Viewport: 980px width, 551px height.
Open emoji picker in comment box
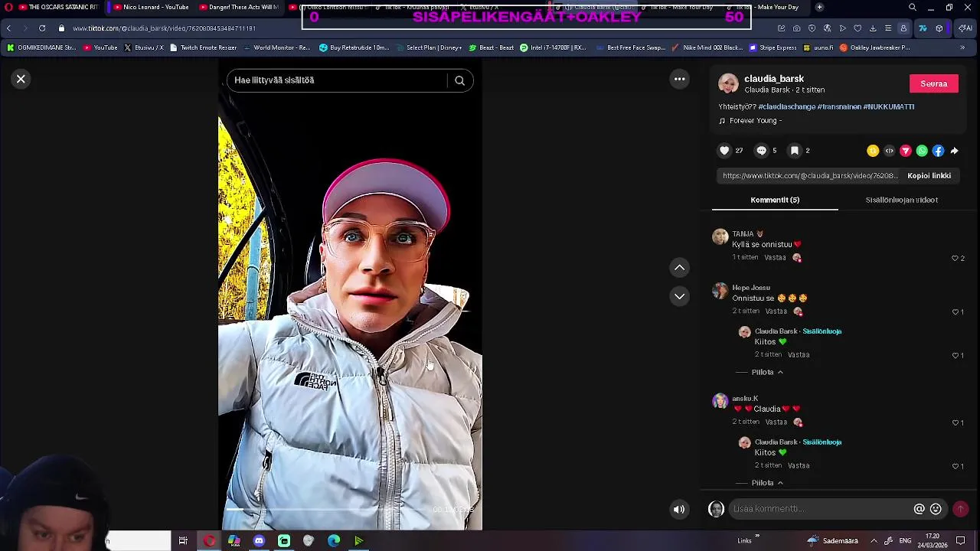936,509
